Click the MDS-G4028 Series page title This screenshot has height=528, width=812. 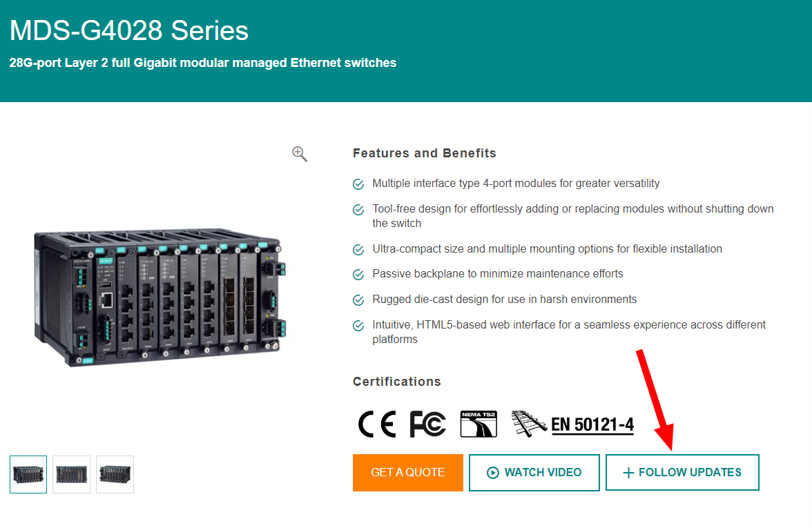click(129, 30)
